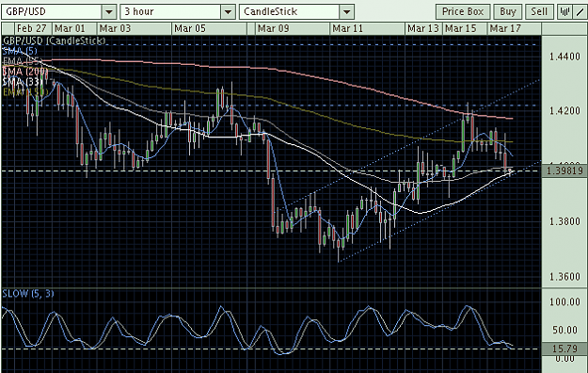Click the Buy button
The image size is (588, 373).
[x=508, y=11]
